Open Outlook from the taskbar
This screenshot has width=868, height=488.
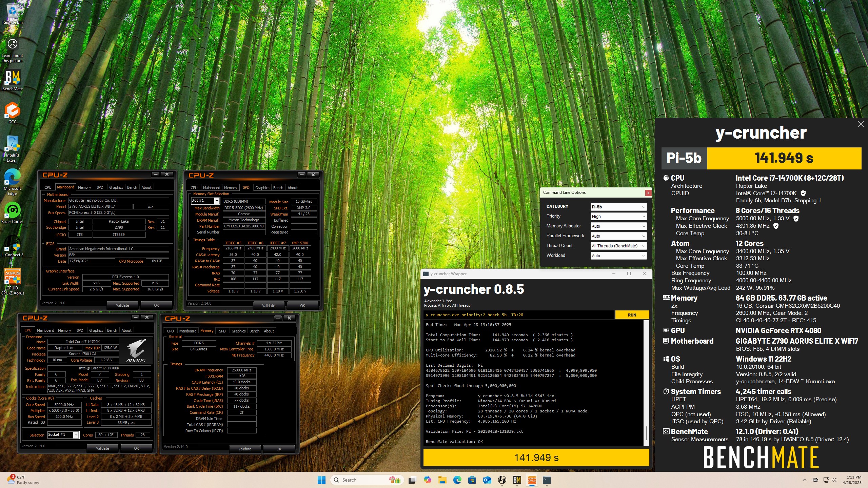pyautogui.click(x=487, y=480)
